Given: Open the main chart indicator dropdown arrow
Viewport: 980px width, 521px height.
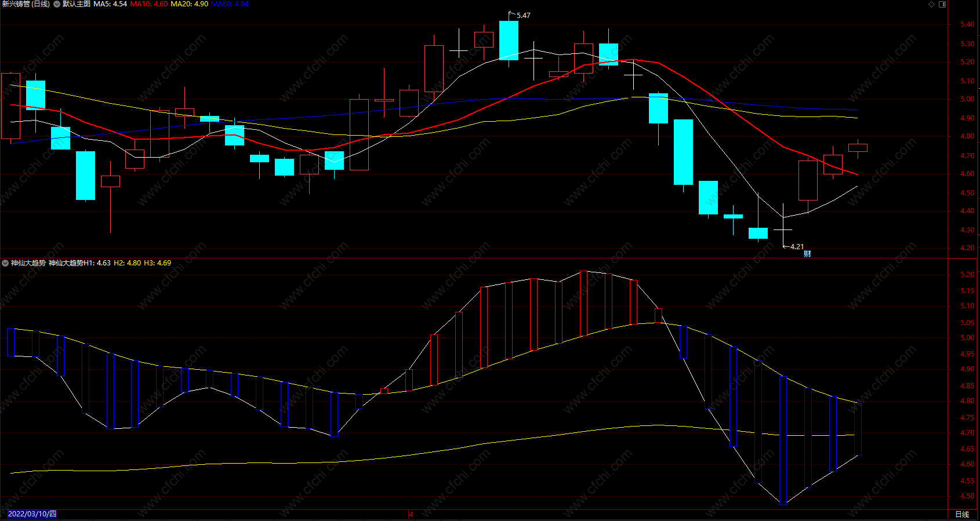Looking at the screenshot, I should pyautogui.click(x=57, y=4).
